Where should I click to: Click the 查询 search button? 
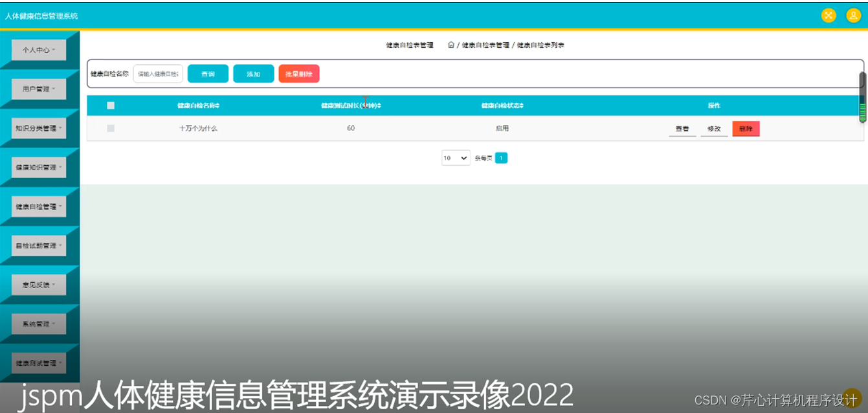(x=208, y=73)
